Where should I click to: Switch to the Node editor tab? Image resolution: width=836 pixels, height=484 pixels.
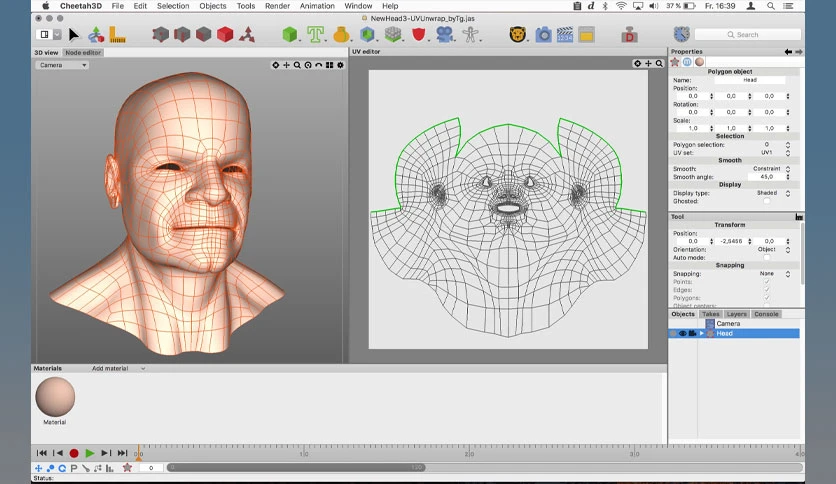click(83, 53)
